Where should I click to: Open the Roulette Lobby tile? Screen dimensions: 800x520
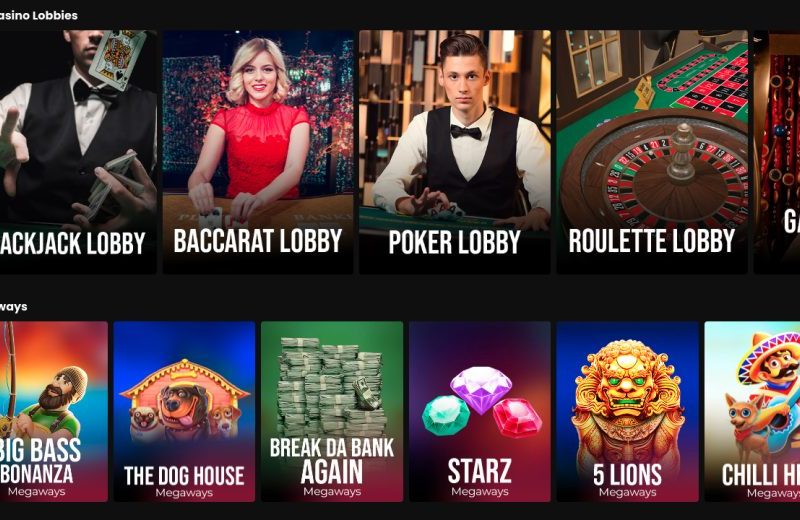652,152
